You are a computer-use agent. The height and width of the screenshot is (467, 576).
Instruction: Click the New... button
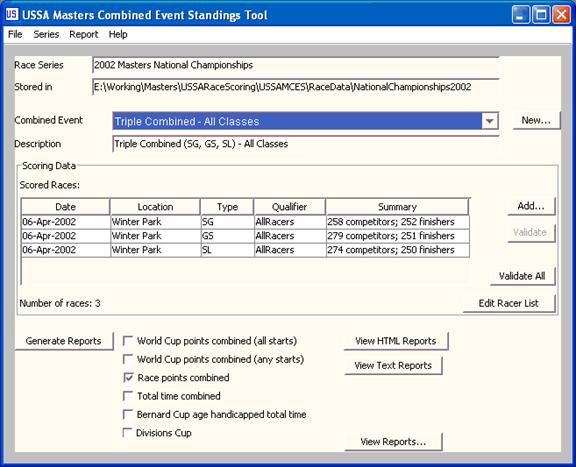pyautogui.click(x=536, y=120)
